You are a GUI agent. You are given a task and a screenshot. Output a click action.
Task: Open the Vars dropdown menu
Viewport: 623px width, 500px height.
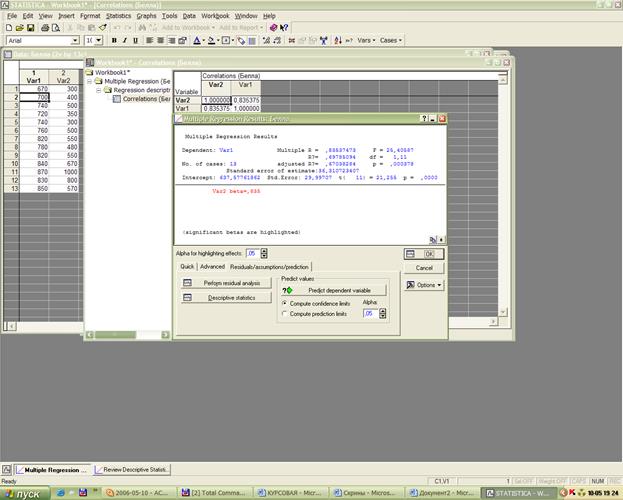tap(366, 40)
